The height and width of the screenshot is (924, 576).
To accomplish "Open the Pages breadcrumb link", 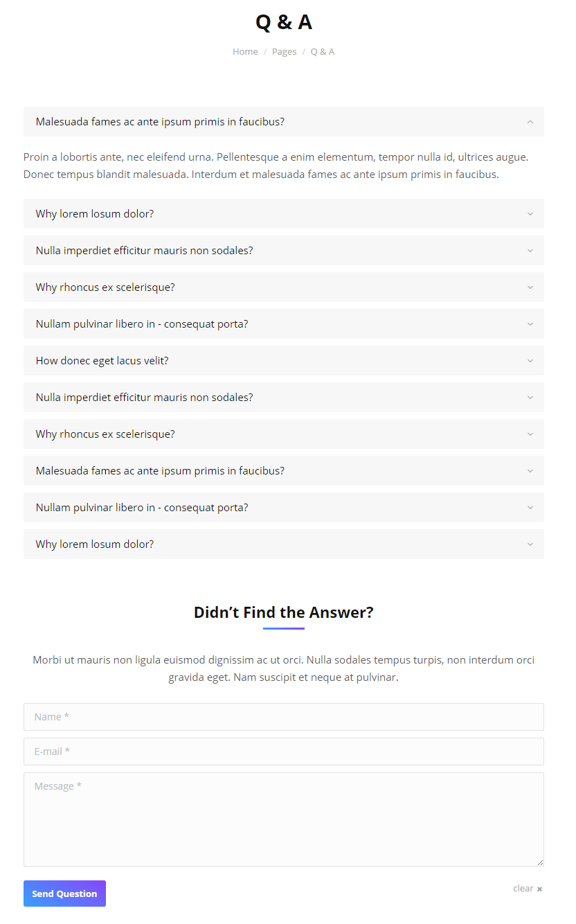I will coord(284,52).
